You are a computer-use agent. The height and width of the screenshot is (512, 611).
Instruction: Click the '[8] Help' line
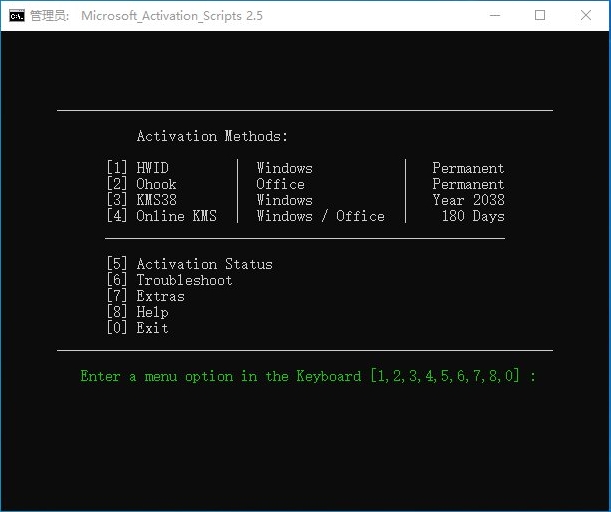138,312
